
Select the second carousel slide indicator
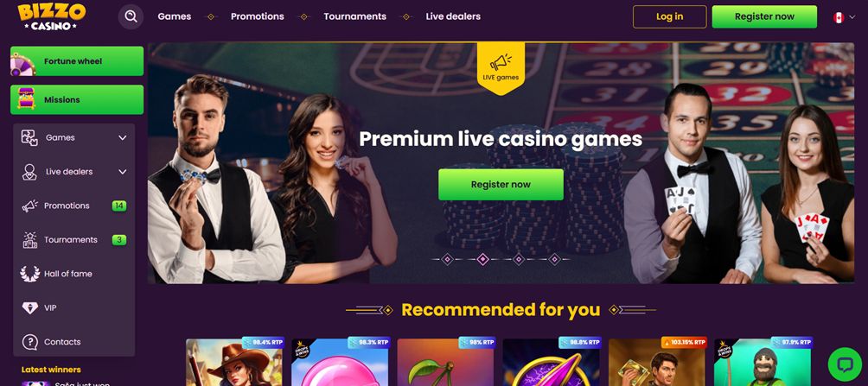tap(482, 259)
